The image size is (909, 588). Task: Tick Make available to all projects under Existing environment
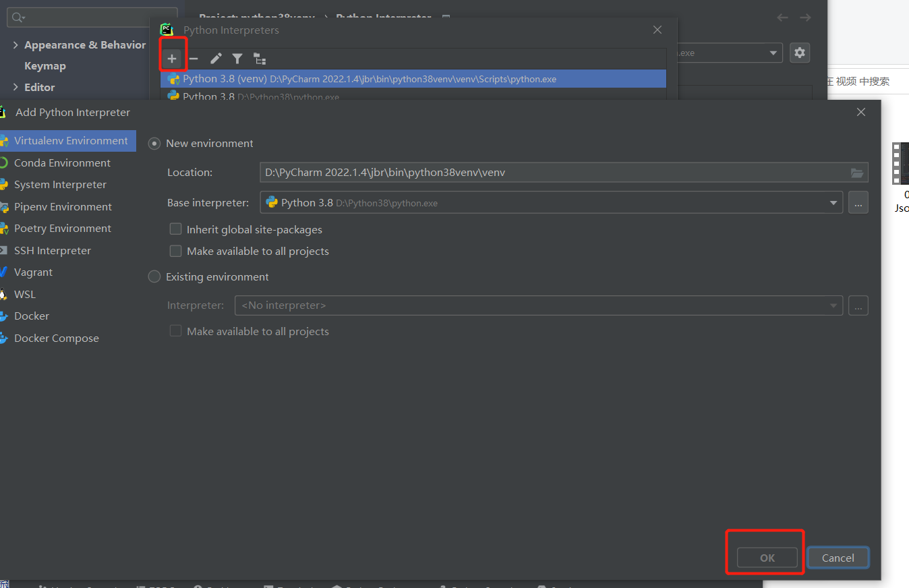pyautogui.click(x=176, y=331)
